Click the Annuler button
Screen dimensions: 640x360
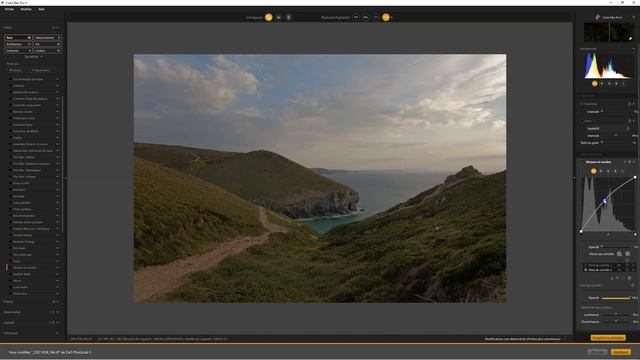[x=597, y=352]
